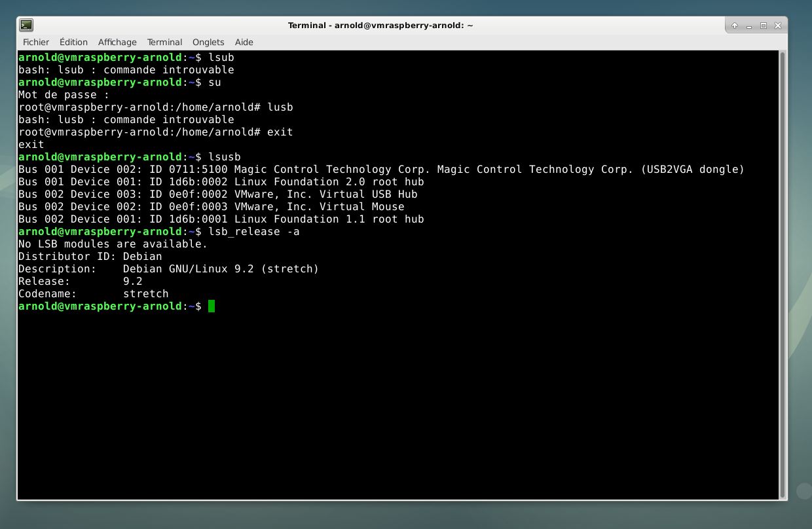Click 'Distributor ID: Debian' line
The image size is (812, 529).
pos(90,257)
